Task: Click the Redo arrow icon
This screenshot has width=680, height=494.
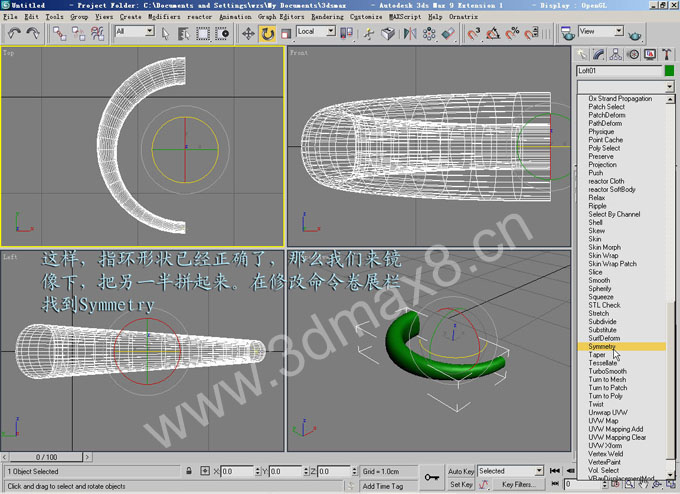Action: [33, 33]
